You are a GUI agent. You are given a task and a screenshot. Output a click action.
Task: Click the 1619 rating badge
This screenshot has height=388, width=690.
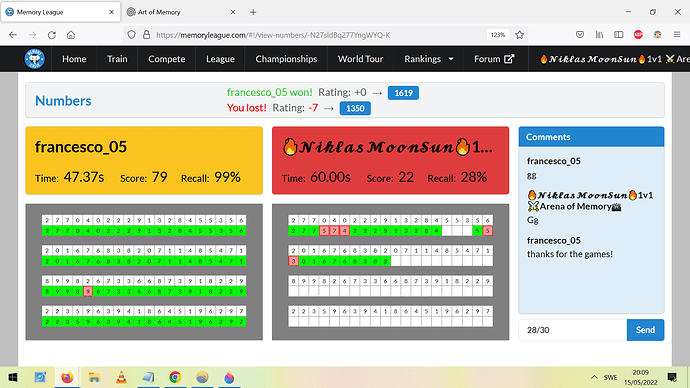coord(403,93)
